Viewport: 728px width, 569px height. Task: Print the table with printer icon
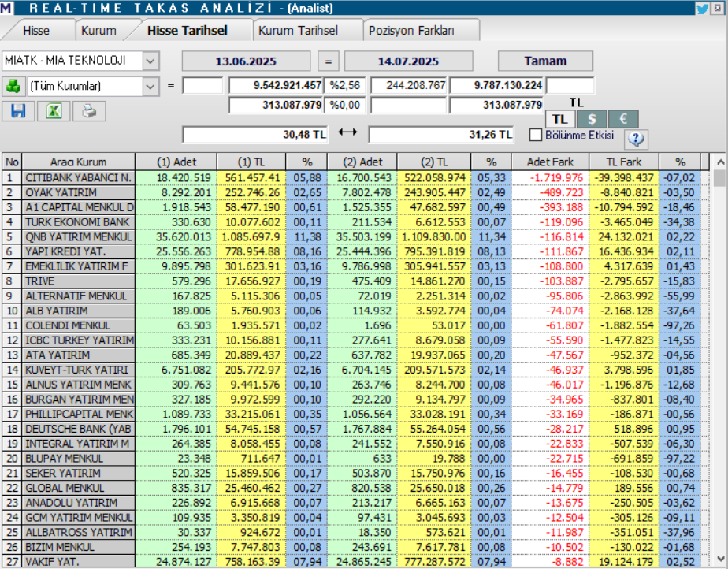point(89,111)
